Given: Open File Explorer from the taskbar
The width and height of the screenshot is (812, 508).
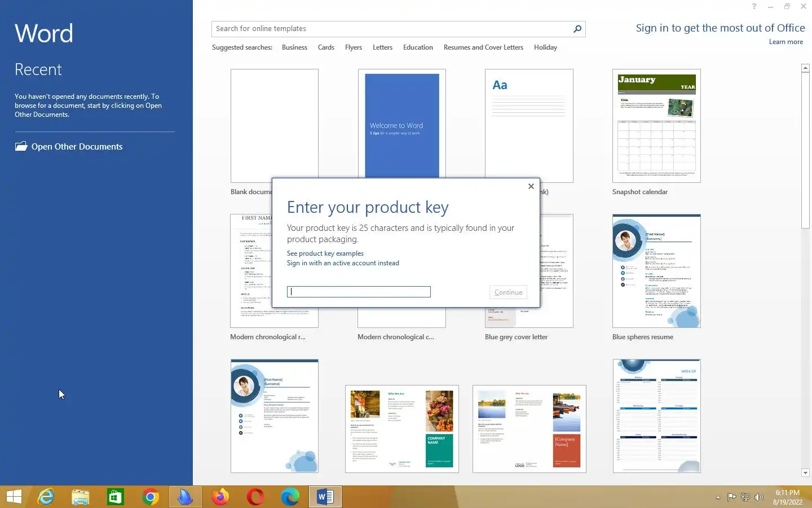Looking at the screenshot, I should (81, 497).
